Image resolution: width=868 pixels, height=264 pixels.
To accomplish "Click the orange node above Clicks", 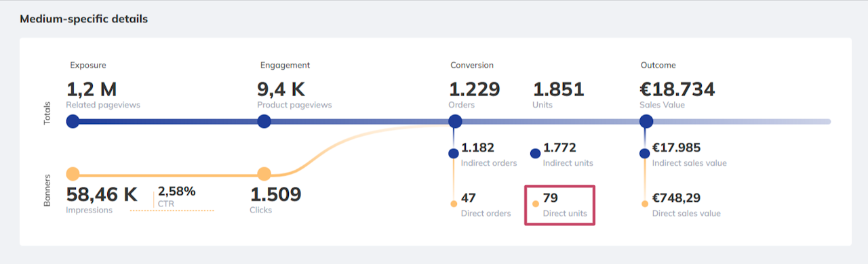I will pyautogui.click(x=264, y=173).
